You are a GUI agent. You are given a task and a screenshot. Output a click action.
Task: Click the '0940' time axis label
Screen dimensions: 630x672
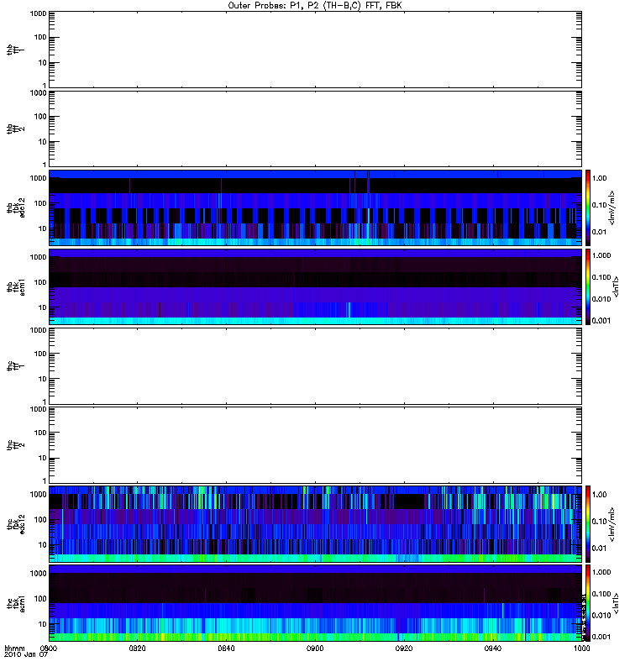pos(493,648)
